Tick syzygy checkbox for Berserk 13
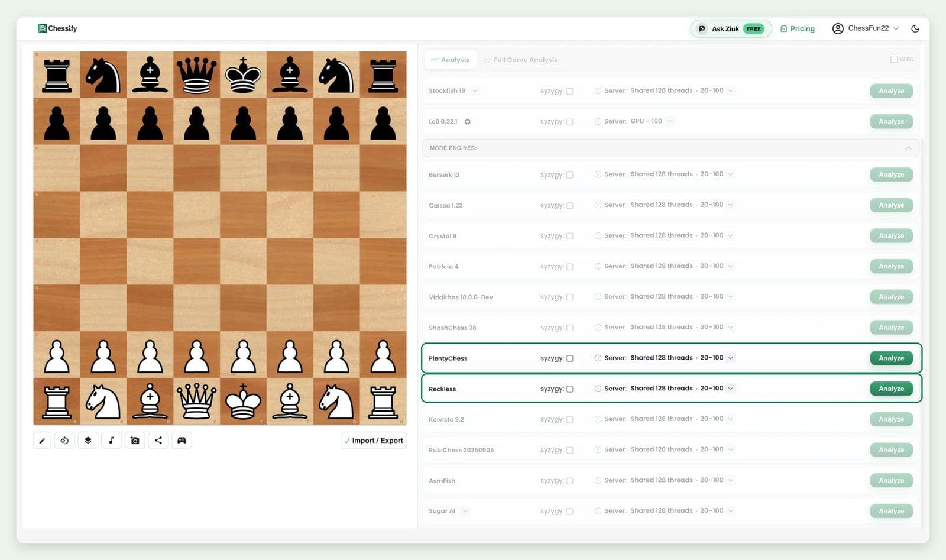 570,175
